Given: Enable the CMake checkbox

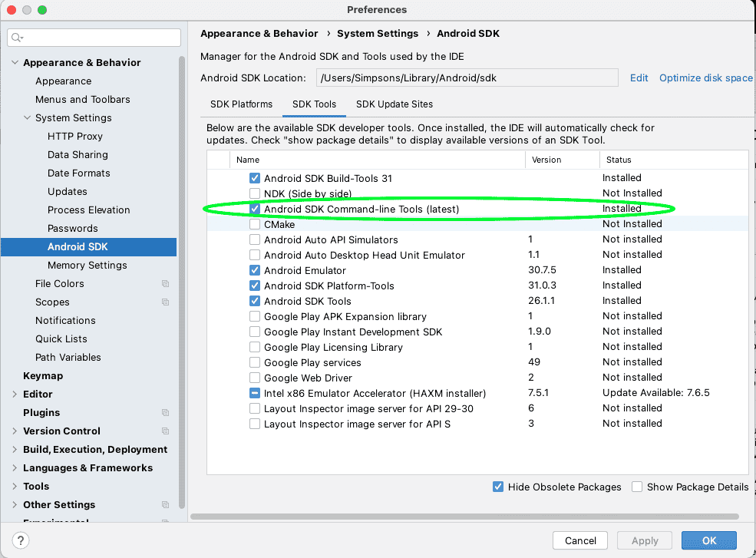Looking at the screenshot, I should [x=255, y=224].
